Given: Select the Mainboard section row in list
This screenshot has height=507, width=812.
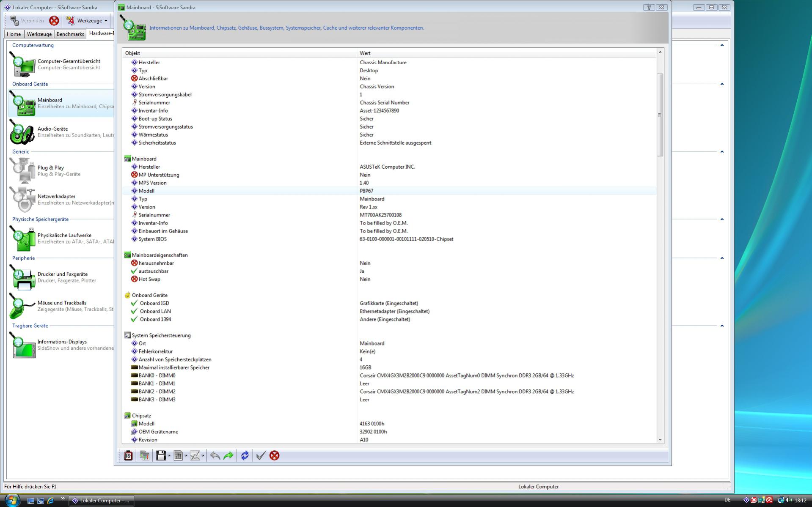Looking at the screenshot, I should pyautogui.click(x=389, y=159).
